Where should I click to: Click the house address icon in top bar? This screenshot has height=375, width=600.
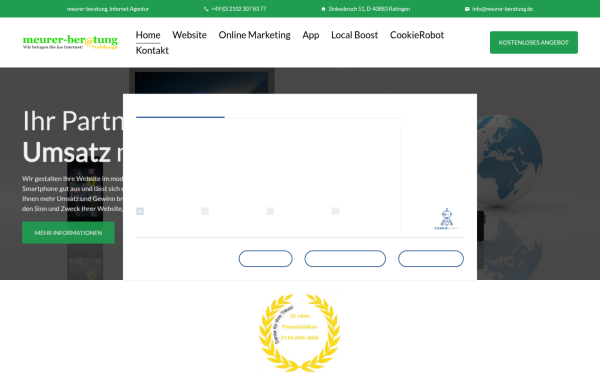323,9
